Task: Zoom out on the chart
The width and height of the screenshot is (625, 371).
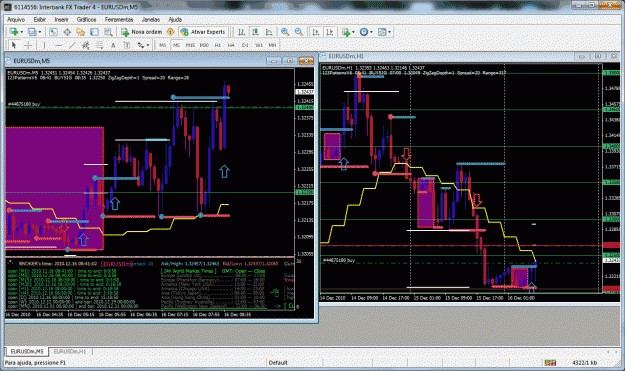Action: 299,32
